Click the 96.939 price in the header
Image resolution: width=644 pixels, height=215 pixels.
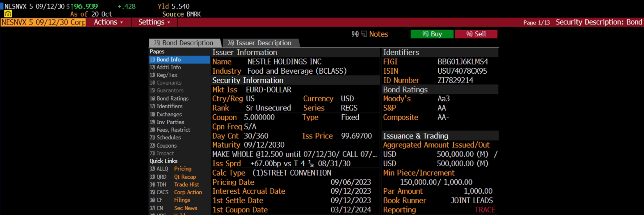pos(86,6)
